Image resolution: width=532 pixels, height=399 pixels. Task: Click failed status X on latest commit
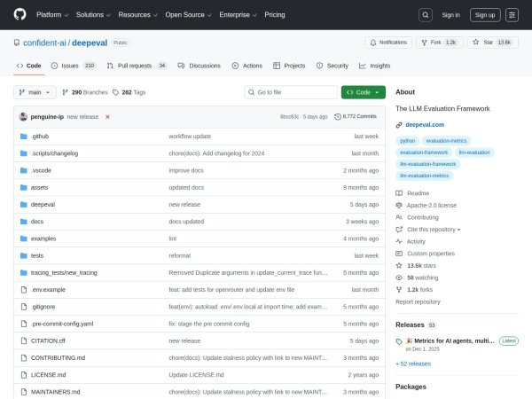click(107, 117)
